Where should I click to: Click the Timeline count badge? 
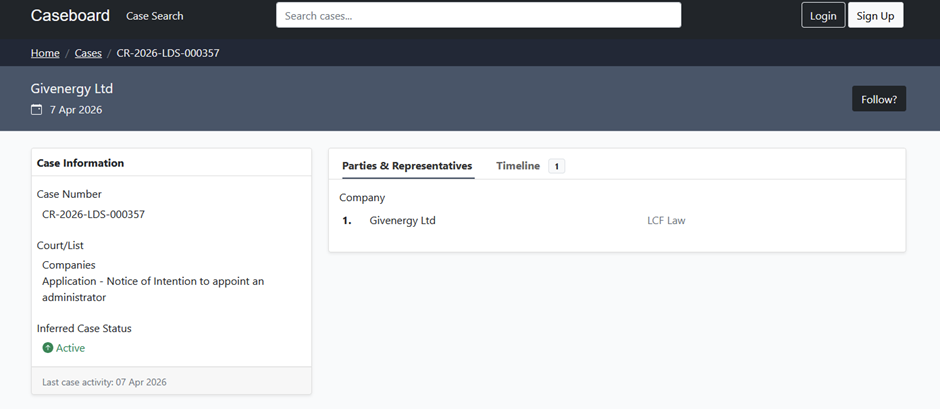point(557,166)
